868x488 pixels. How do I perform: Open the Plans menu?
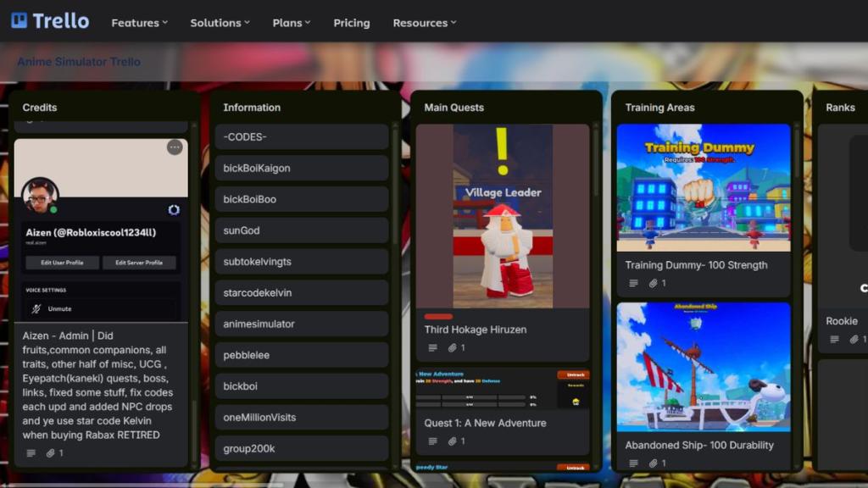[x=291, y=23]
